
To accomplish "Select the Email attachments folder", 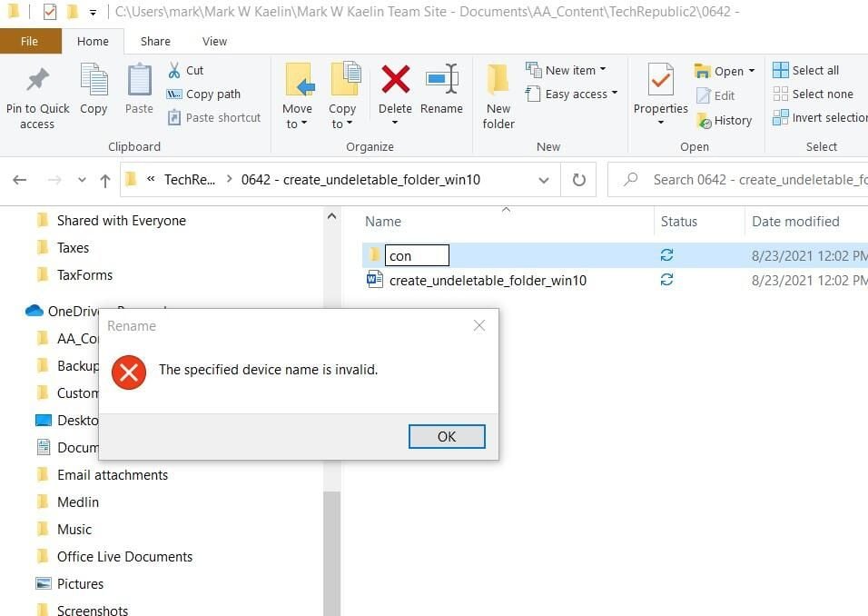I will pyautogui.click(x=113, y=475).
